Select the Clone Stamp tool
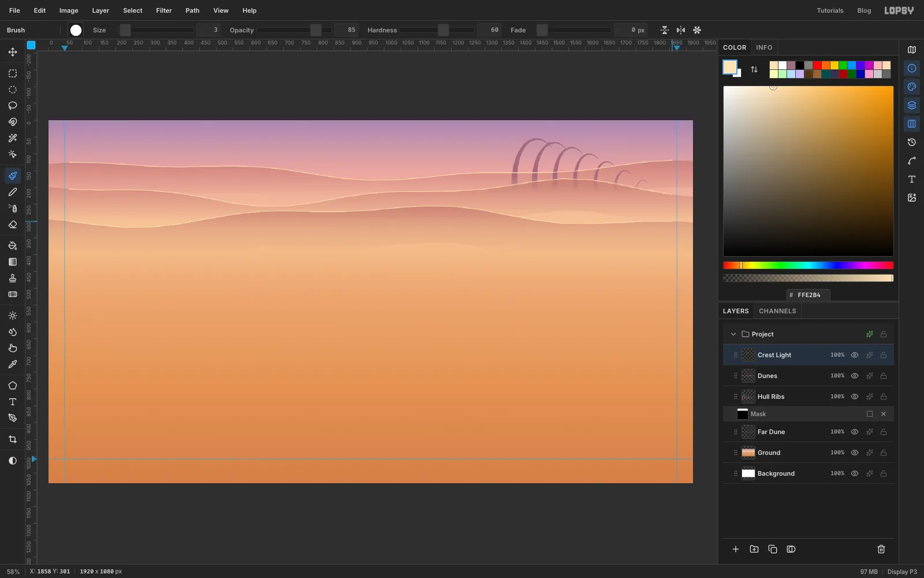Image resolution: width=924 pixels, height=578 pixels. tap(13, 278)
